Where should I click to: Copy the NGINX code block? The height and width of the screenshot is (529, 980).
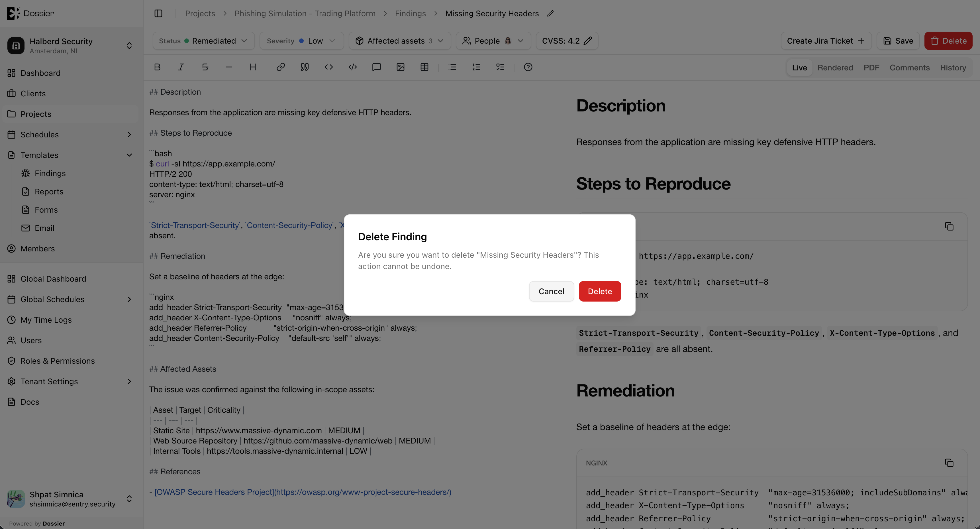coord(949,463)
